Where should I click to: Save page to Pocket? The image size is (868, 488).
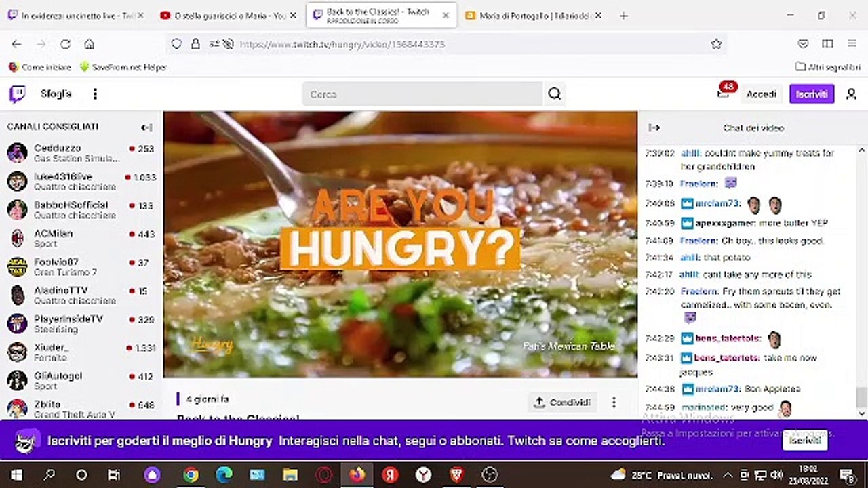click(x=804, y=44)
